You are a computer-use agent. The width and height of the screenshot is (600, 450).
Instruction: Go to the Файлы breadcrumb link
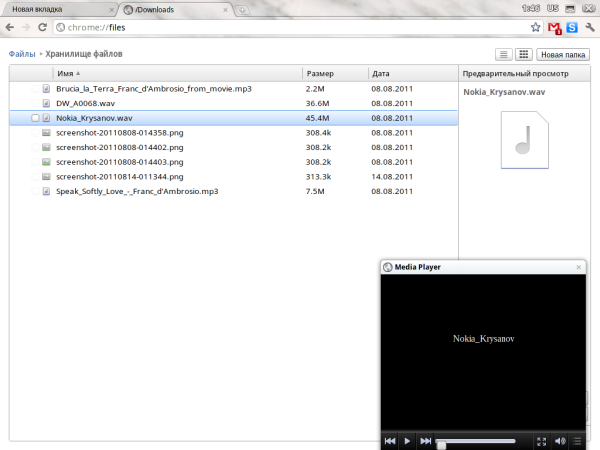pos(22,54)
